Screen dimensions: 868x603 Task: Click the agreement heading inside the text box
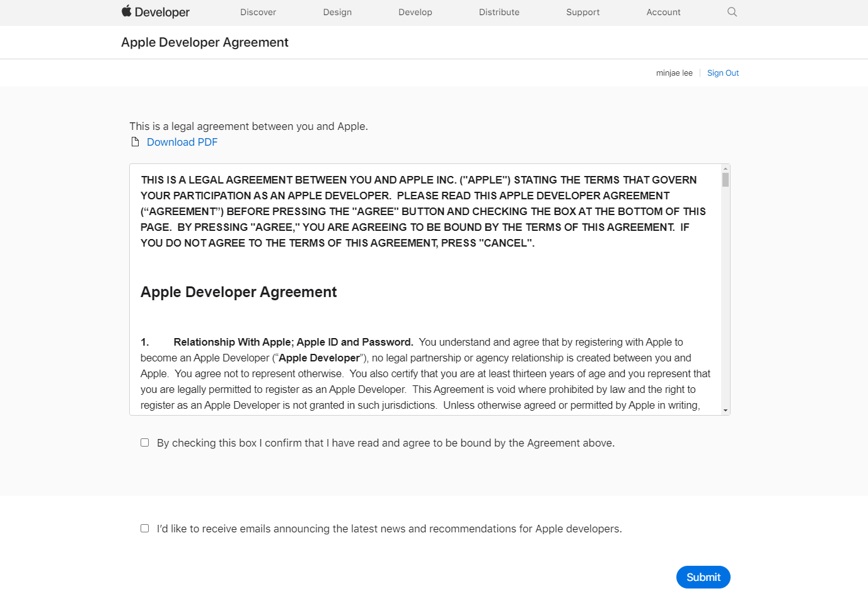239,292
